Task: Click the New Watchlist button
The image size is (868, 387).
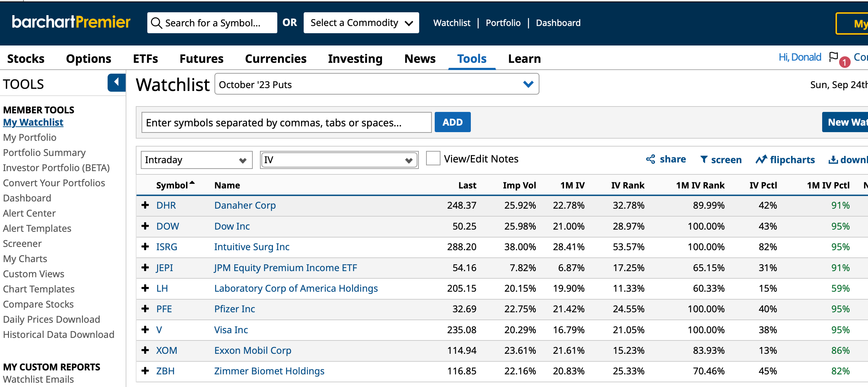Action: pyautogui.click(x=845, y=122)
